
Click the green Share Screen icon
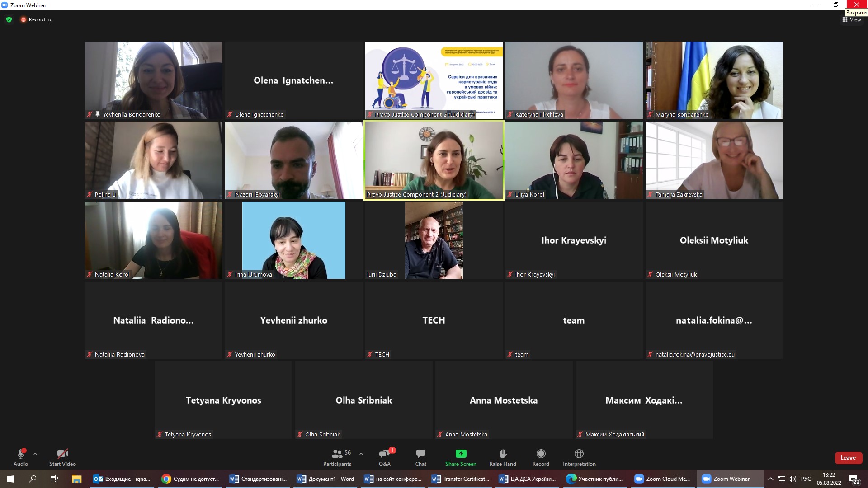point(460,454)
